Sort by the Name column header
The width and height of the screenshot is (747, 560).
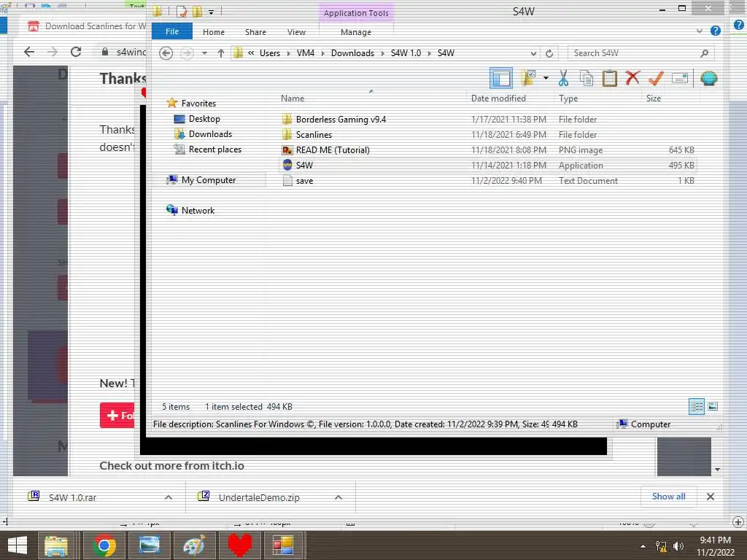tap(293, 98)
